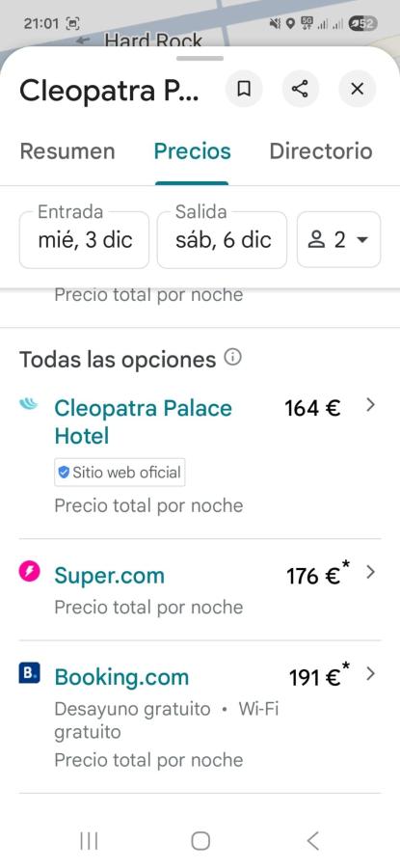Change the Entrada check-in date field

click(84, 240)
